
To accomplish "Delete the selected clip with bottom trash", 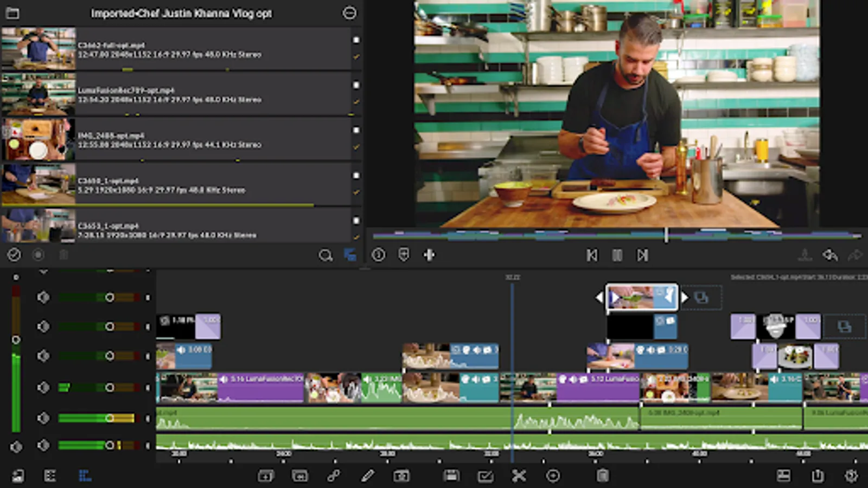I will (603, 476).
